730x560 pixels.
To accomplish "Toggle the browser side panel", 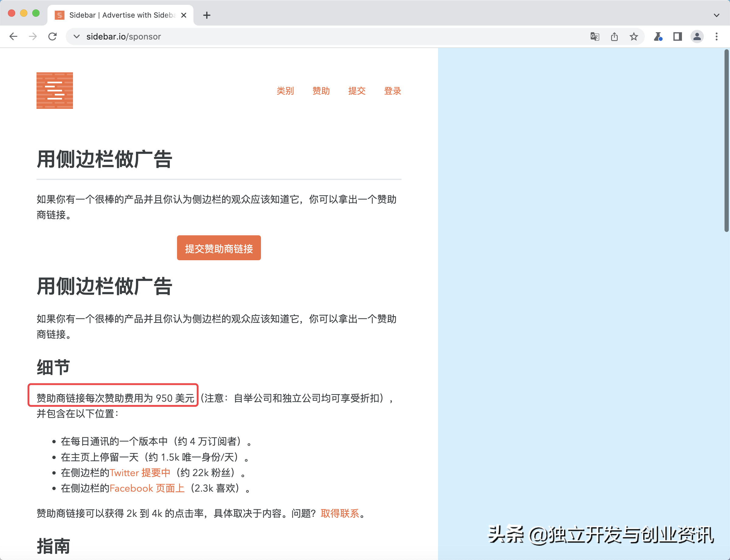I will (677, 37).
